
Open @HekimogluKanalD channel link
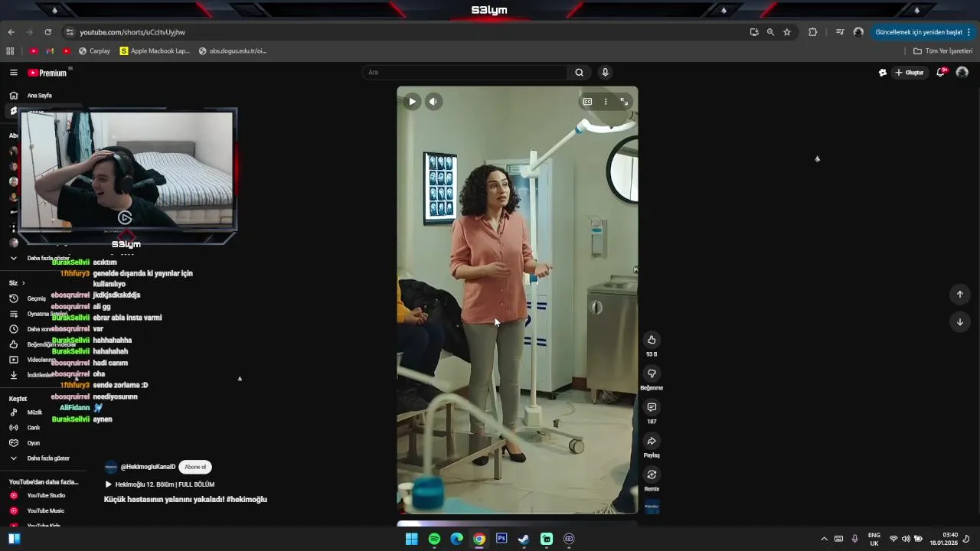click(x=148, y=467)
